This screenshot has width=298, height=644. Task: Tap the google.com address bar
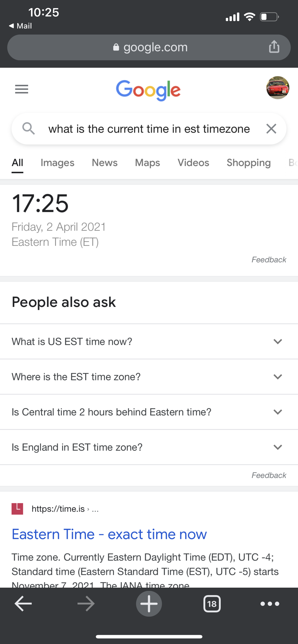tap(149, 47)
